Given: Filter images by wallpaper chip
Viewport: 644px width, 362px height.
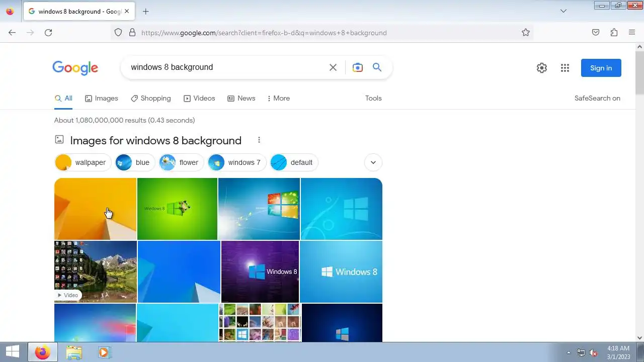Looking at the screenshot, I should click(83, 162).
